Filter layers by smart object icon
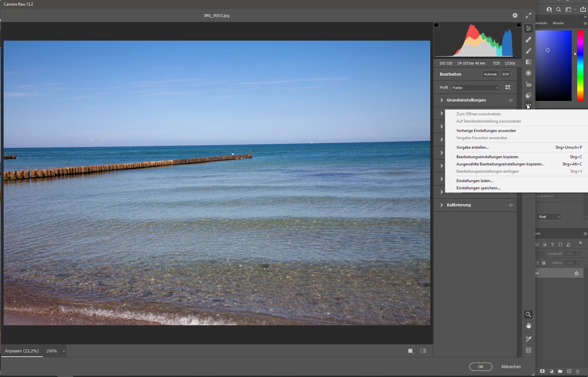 coord(568,245)
